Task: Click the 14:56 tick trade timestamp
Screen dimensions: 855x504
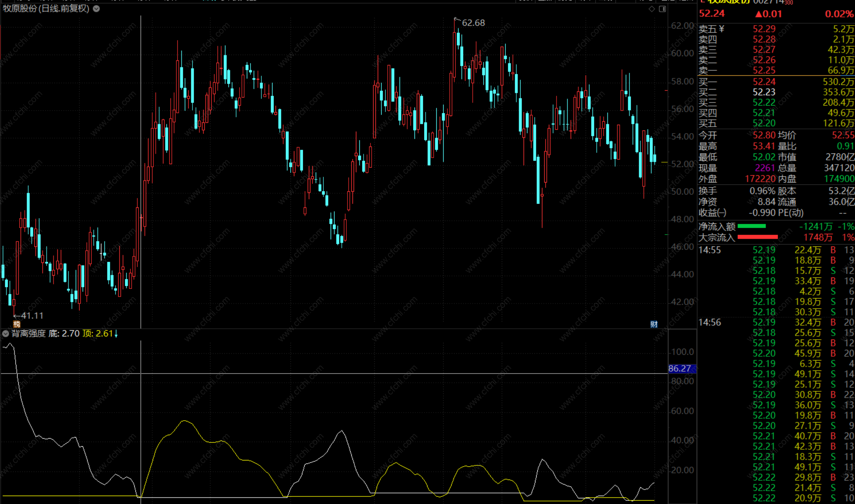Action: click(x=710, y=323)
